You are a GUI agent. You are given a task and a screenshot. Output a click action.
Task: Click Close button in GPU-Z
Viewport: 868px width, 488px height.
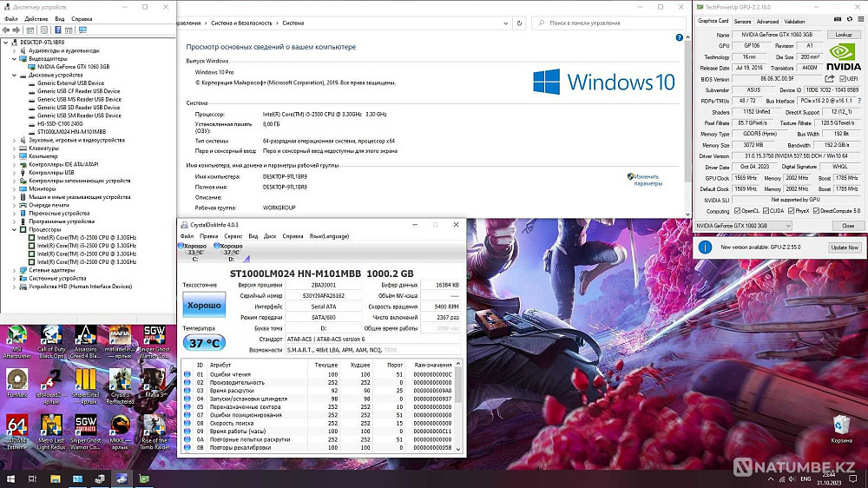pyautogui.click(x=847, y=226)
